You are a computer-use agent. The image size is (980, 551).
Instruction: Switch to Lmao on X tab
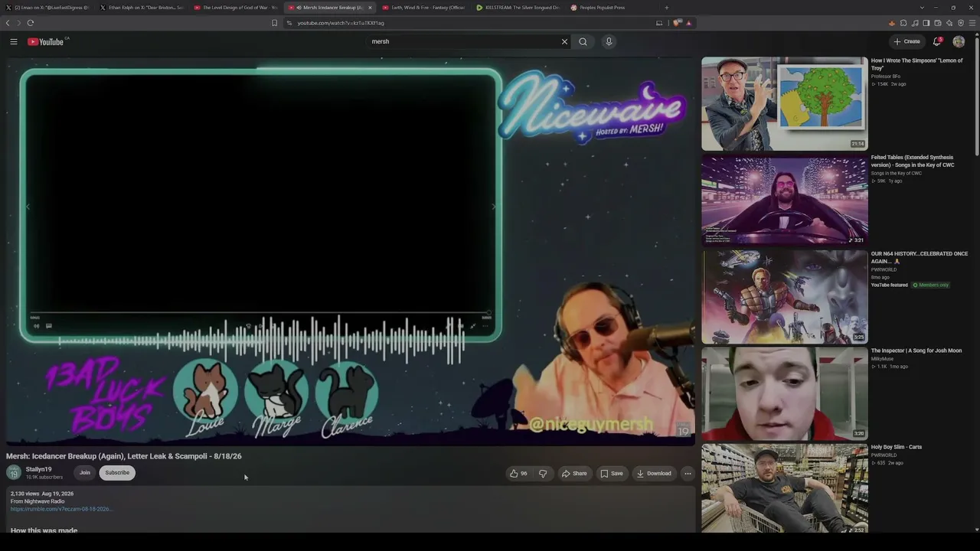click(48, 8)
